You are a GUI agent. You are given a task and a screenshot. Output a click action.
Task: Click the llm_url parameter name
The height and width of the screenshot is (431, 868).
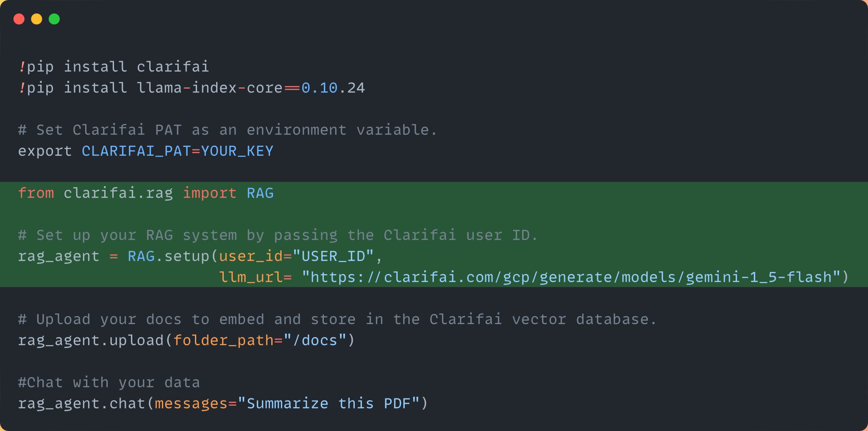point(251,277)
